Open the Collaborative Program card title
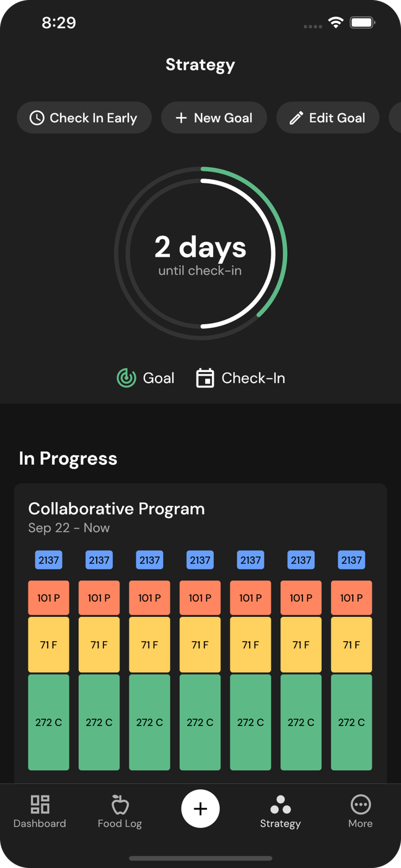The width and height of the screenshot is (401, 868). coord(117,508)
